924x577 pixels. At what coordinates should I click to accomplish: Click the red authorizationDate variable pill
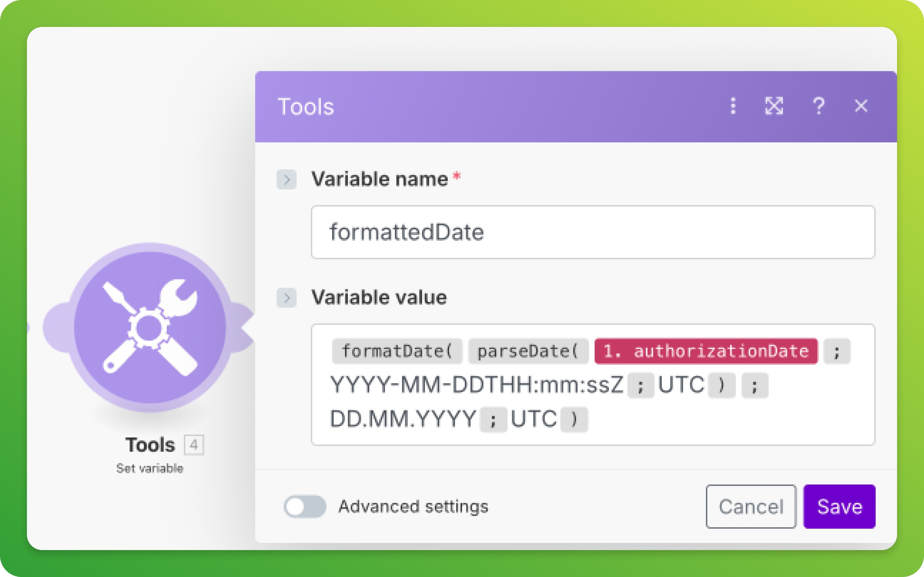(706, 351)
